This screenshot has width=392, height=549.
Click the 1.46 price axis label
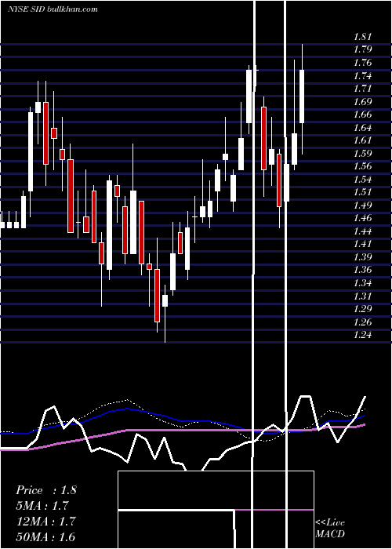click(362, 218)
